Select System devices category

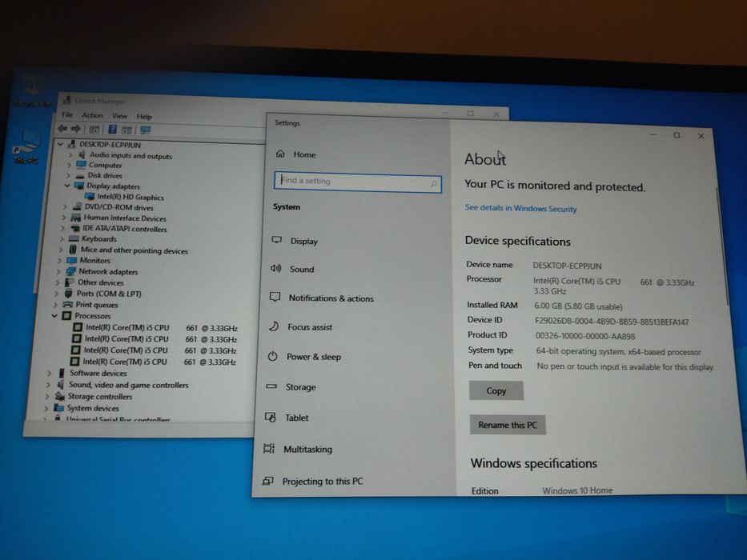click(93, 408)
